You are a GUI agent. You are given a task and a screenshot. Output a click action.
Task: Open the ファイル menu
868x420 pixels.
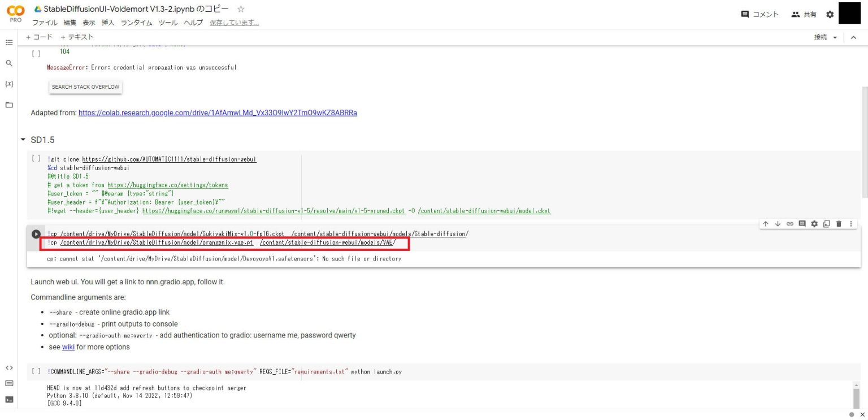pyautogui.click(x=44, y=23)
